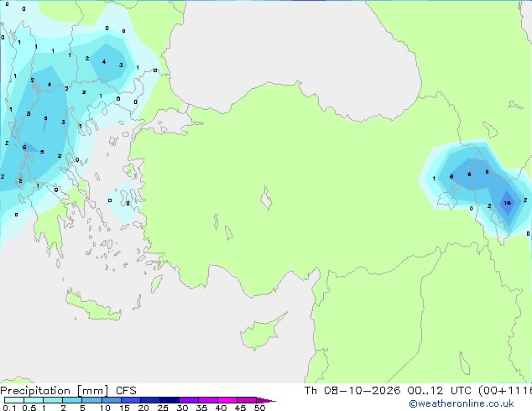Click the legend scale label '15'

coord(124,408)
